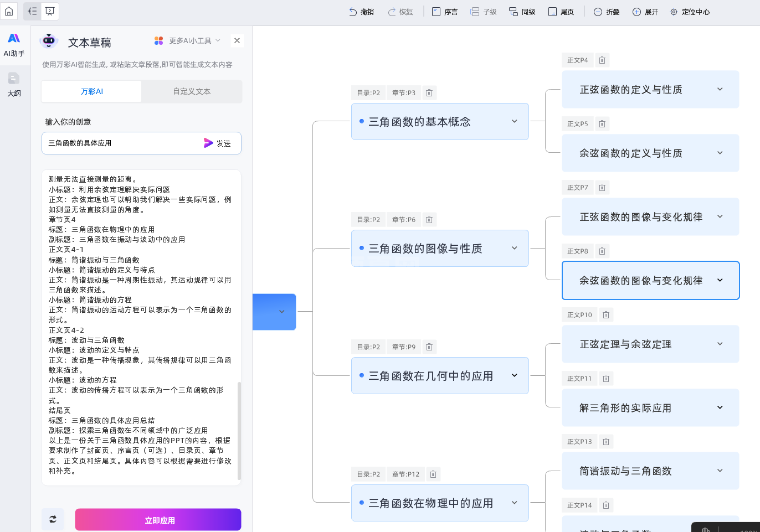Expand 三角函数的基本概念 chevron

point(515,121)
